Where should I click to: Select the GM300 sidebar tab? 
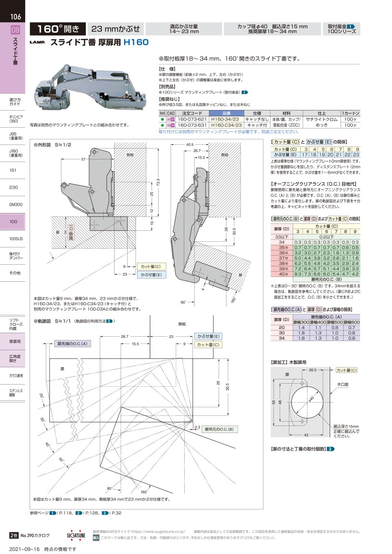tap(15, 204)
